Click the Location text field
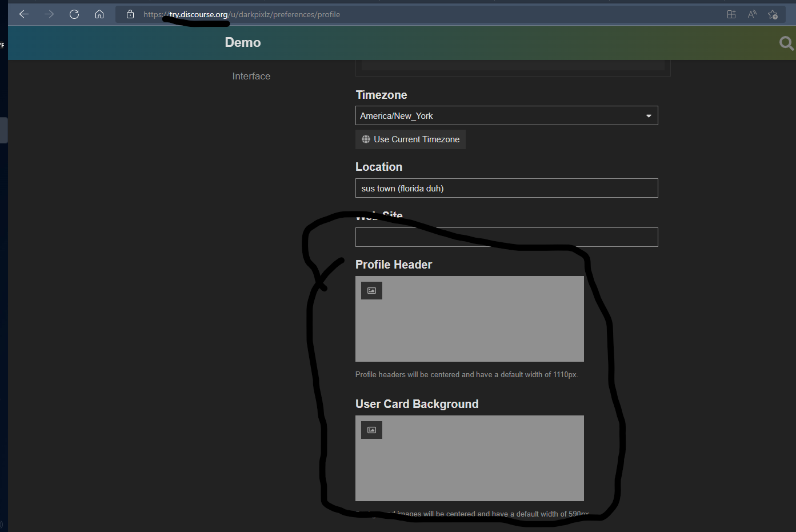This screenshot has height=532, width=796. coord(506,188)
